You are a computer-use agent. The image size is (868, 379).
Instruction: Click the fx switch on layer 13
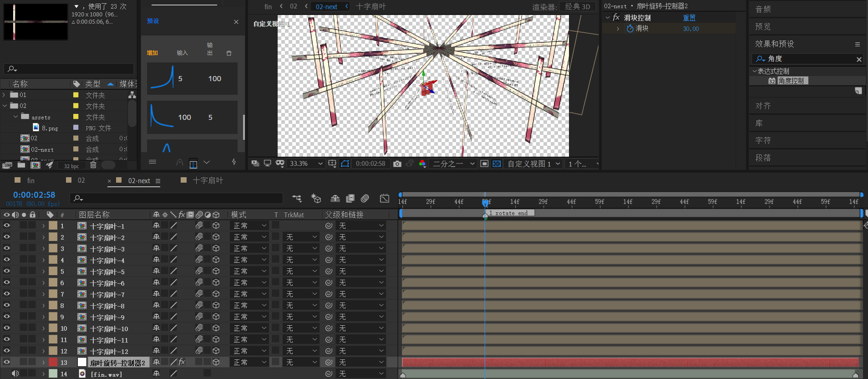click(x=182, y=362)
